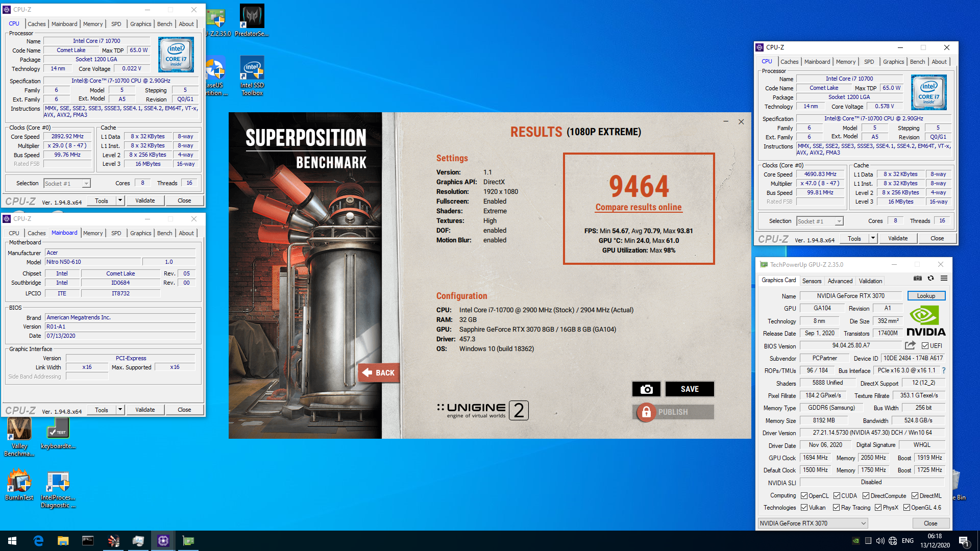Click the Lookup button in GPU-Z
980x551 pixels.
[x=926, y=296]
